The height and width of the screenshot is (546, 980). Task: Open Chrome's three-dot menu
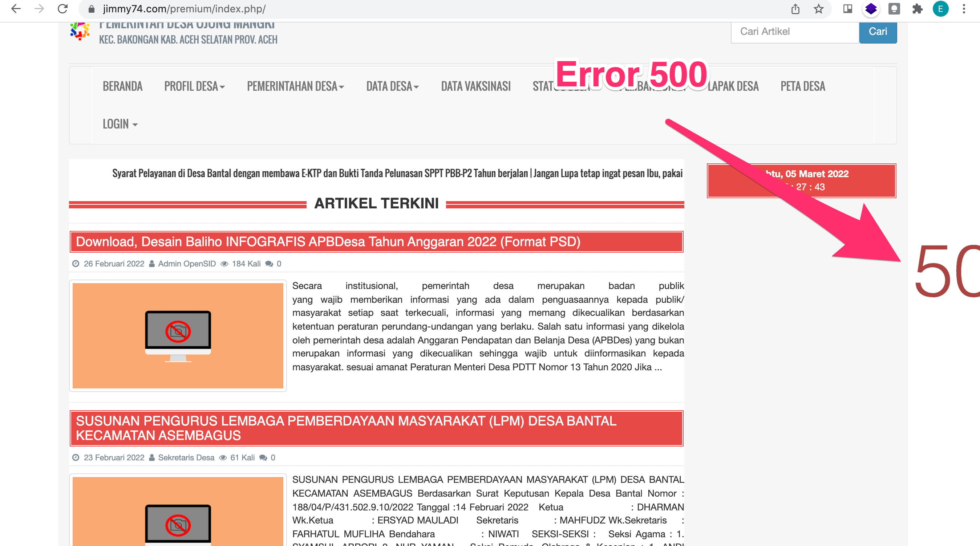click(x=964, y=9)
